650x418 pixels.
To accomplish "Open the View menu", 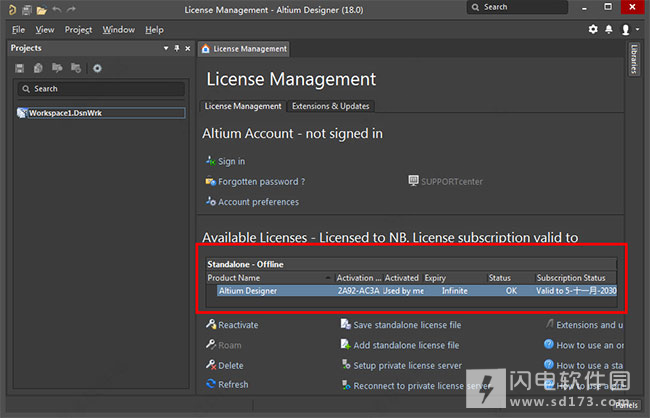I will pyautogui.click(x=45, y=30).
